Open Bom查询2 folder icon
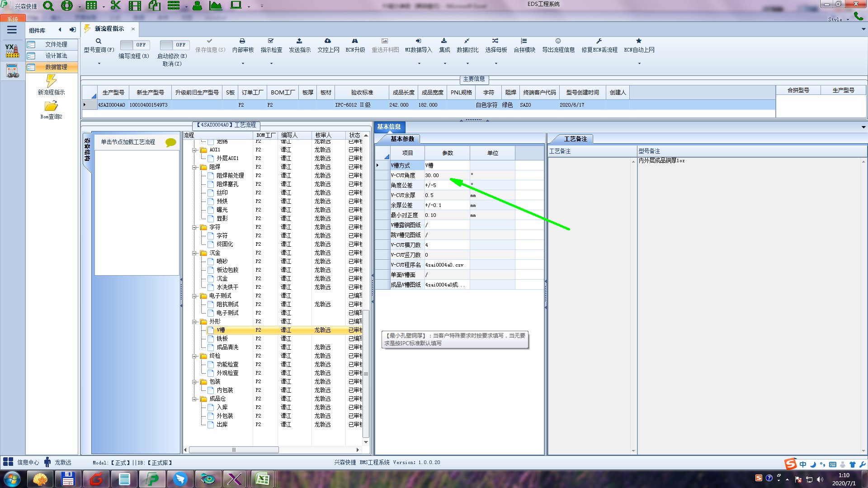The width and height of the screenshot is (868, 488). [x=51, y=107]
